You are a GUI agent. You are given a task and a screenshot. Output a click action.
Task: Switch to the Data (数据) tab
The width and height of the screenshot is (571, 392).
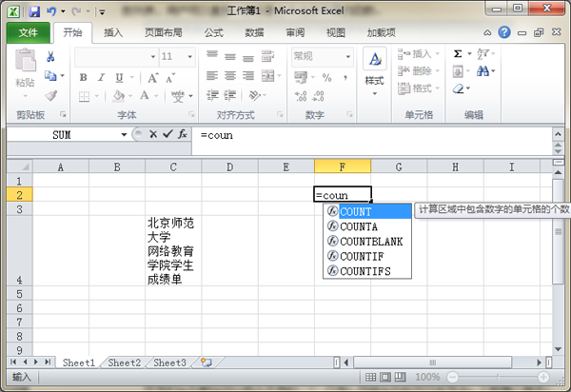tap(254, 32)
